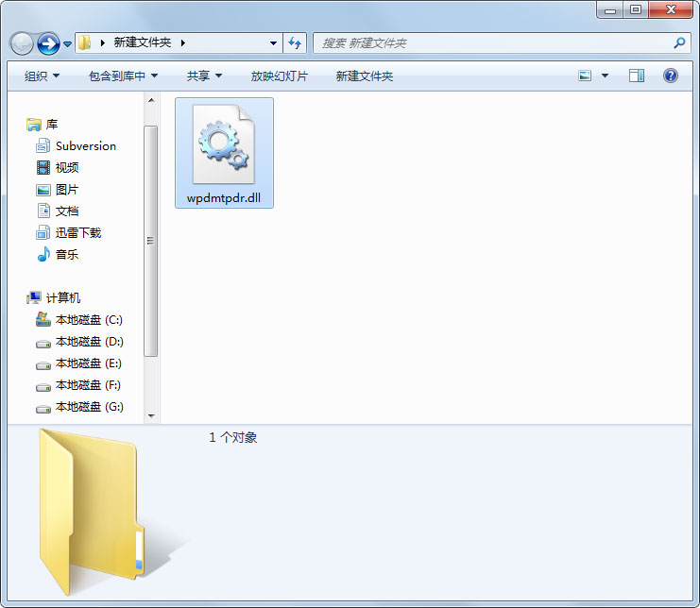
Task: Click the 库 libraries icon
Action: pos(34,125)
